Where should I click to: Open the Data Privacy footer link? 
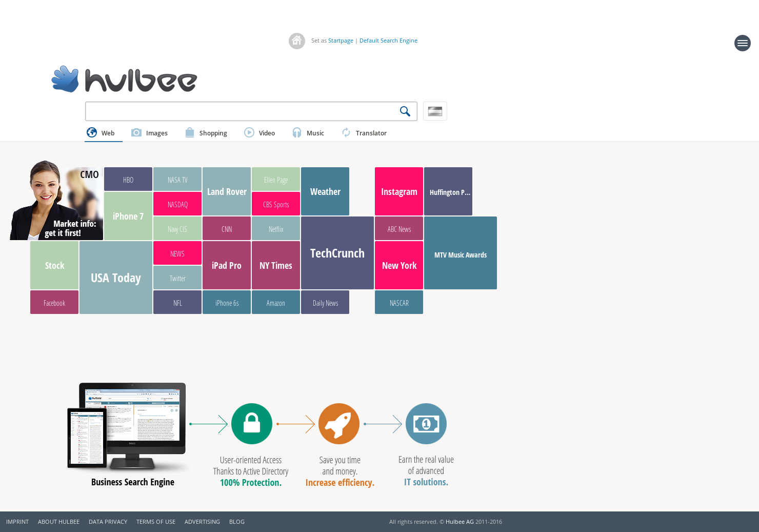coord(108,522)
